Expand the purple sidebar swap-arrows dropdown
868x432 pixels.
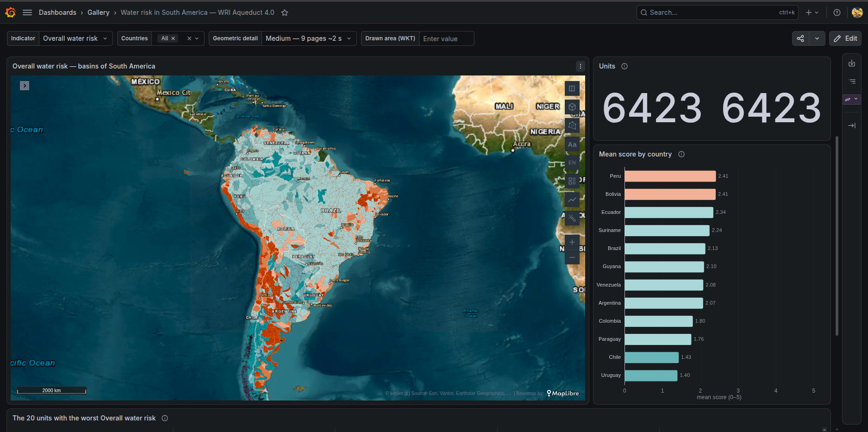pos(851,99)
